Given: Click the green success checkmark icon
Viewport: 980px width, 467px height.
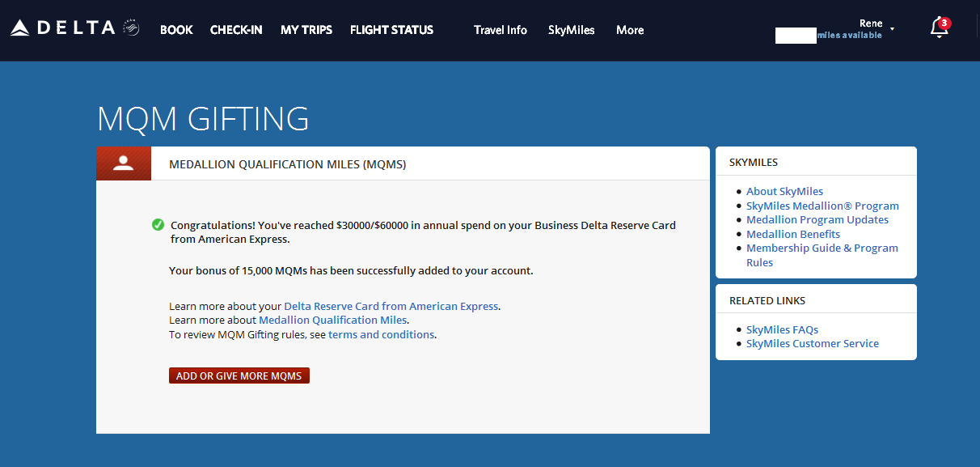Looking at the screenshot, I should coord(158,224).
